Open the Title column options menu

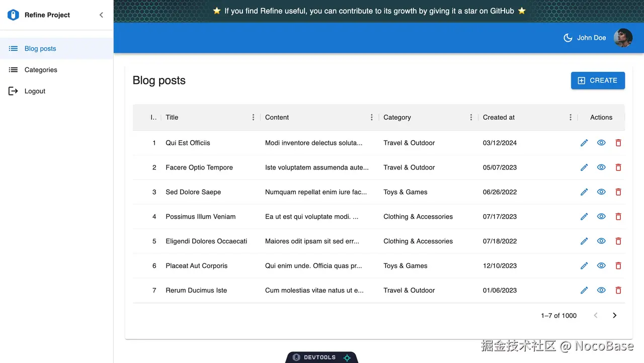coord(253,117)
